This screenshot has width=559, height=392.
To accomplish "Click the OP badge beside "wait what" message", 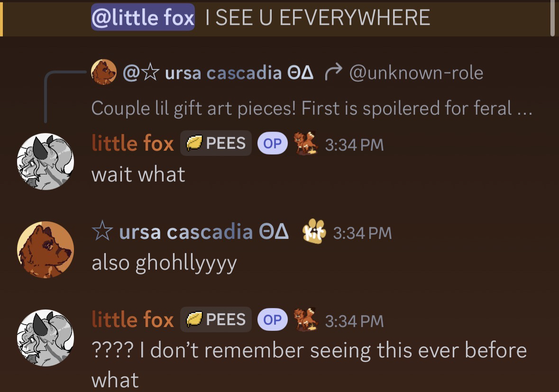I will 272,144.
